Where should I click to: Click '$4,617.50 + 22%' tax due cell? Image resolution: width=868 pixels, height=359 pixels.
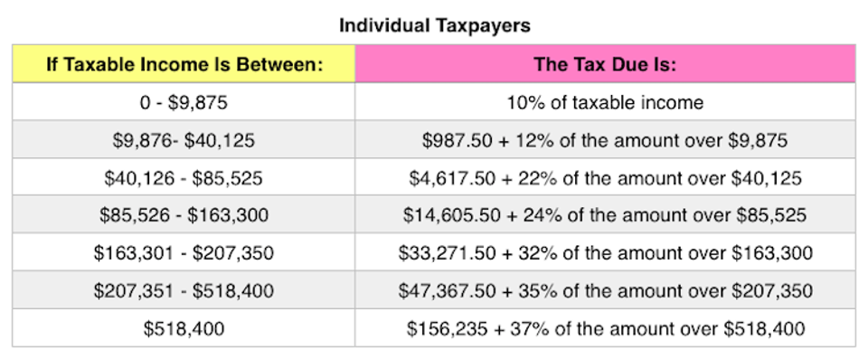point(606,176)
